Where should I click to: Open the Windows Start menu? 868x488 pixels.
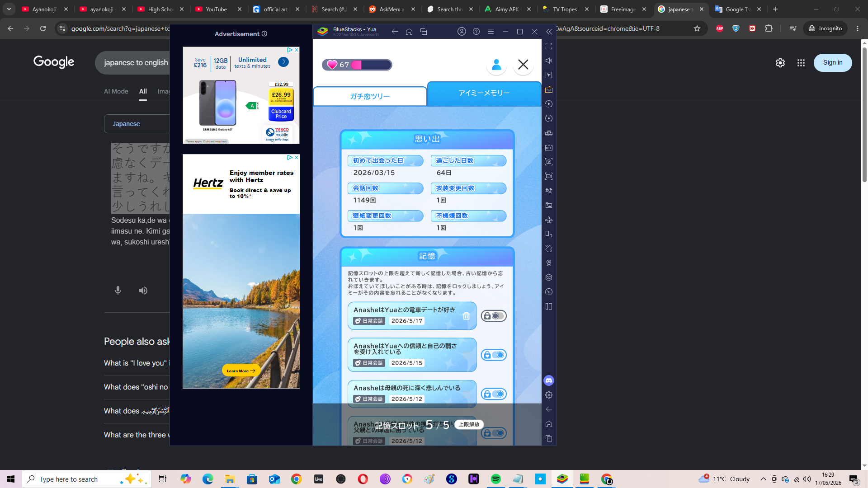(x=11, y=479)
